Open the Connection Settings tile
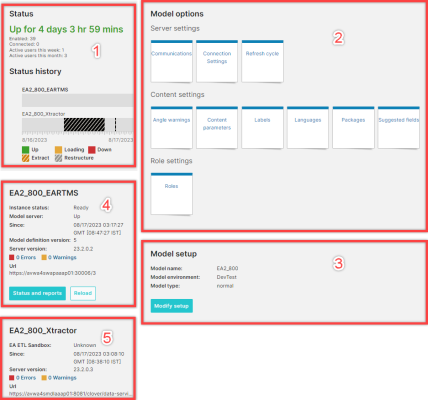 pos(217,61)
